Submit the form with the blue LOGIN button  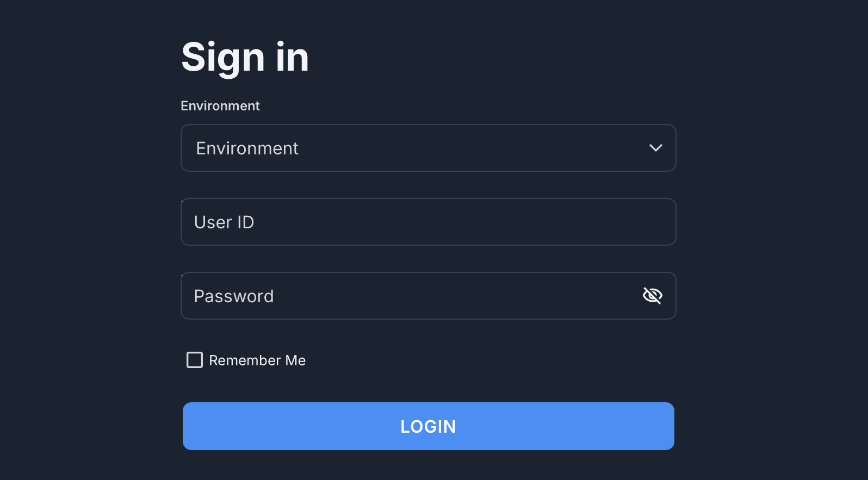pos(429,426)
